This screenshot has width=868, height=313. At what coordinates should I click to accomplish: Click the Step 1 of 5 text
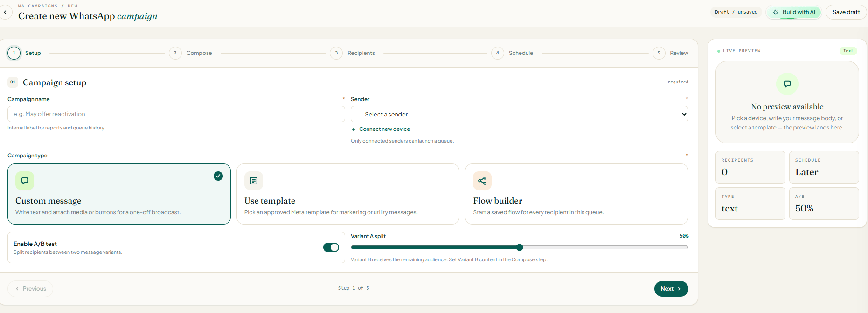tap(354, 288)
